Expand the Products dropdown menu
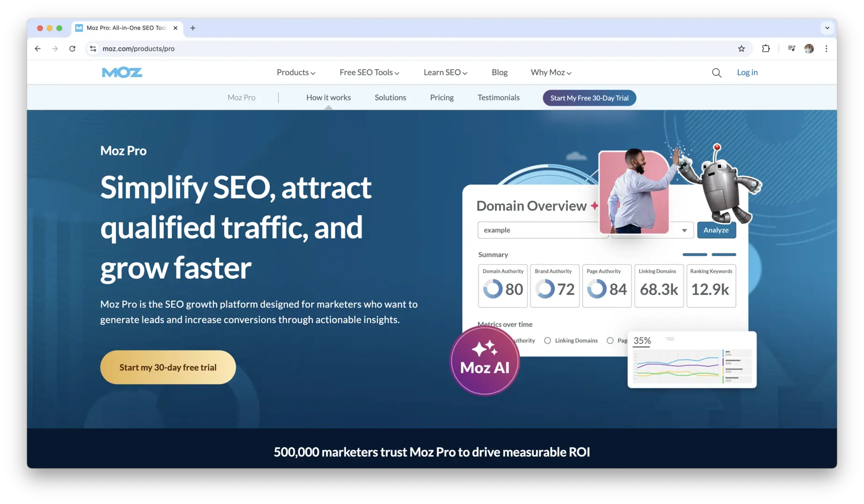The width and height of the screenshot is (864, 504). (x=296, y=72)
